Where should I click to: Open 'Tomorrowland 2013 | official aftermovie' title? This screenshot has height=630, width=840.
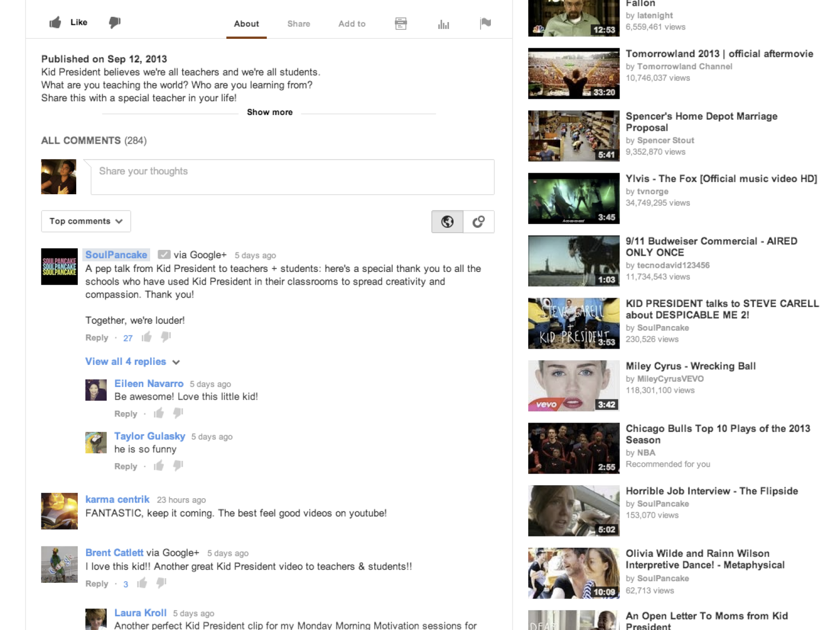719,54
